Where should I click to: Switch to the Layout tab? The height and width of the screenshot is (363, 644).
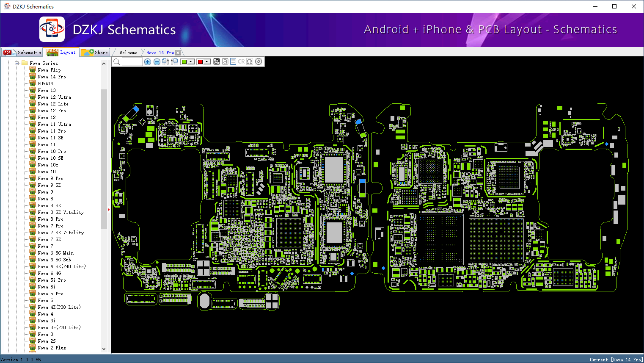[x=61, y=52]
